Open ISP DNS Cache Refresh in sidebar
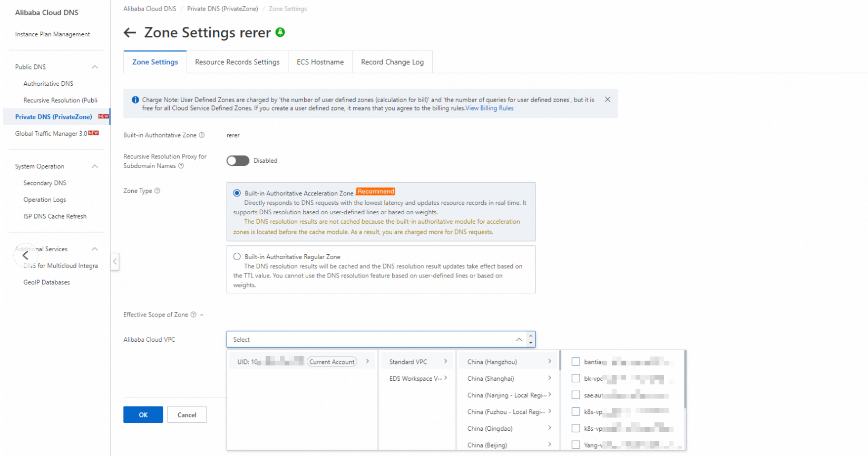This screenshot has height=456, width=868. (x=55, y=216)
